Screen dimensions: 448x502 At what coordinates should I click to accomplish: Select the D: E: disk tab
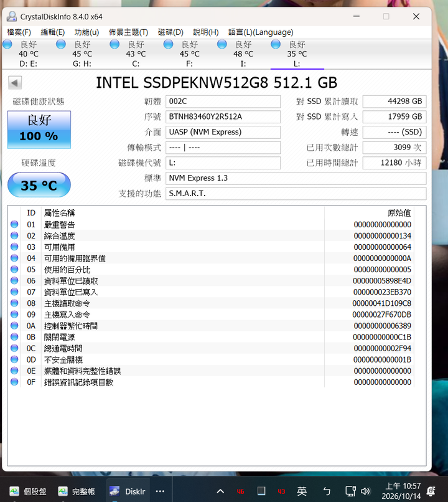(28, 54)
